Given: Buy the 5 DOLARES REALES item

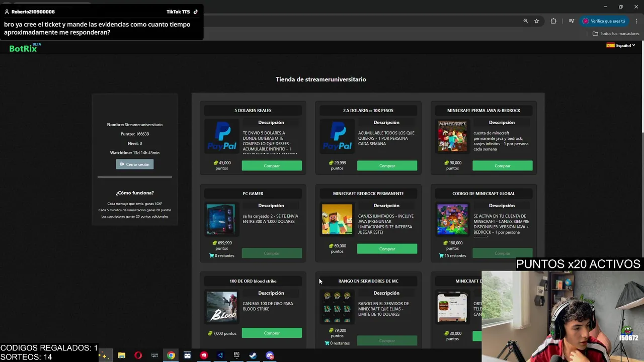Looking at the screenshot, I should click(272, 165).
